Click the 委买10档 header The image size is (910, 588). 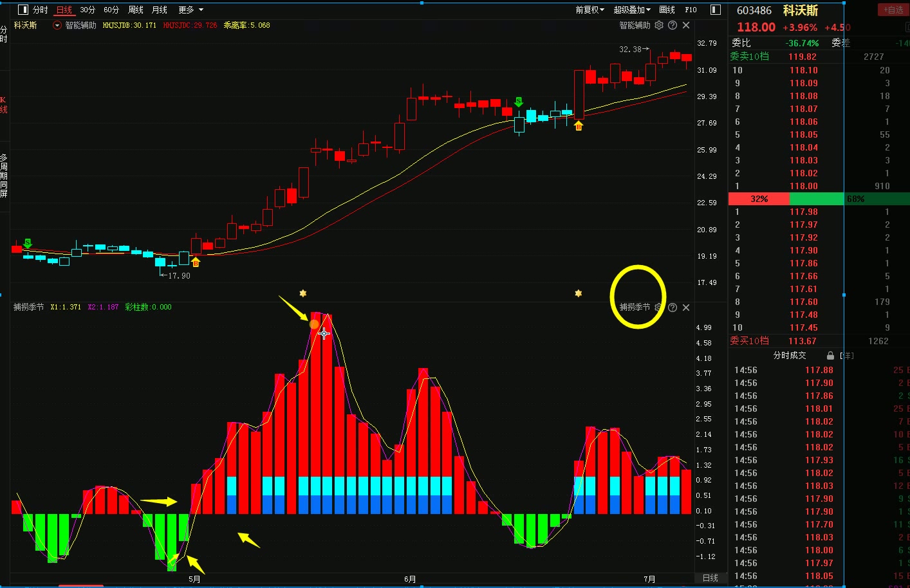pos(749,341)
